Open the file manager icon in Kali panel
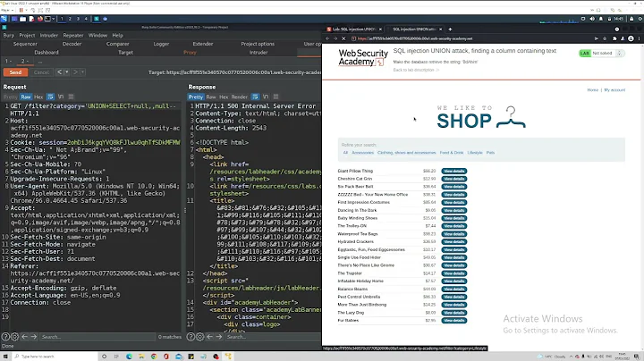 [22, 19]
